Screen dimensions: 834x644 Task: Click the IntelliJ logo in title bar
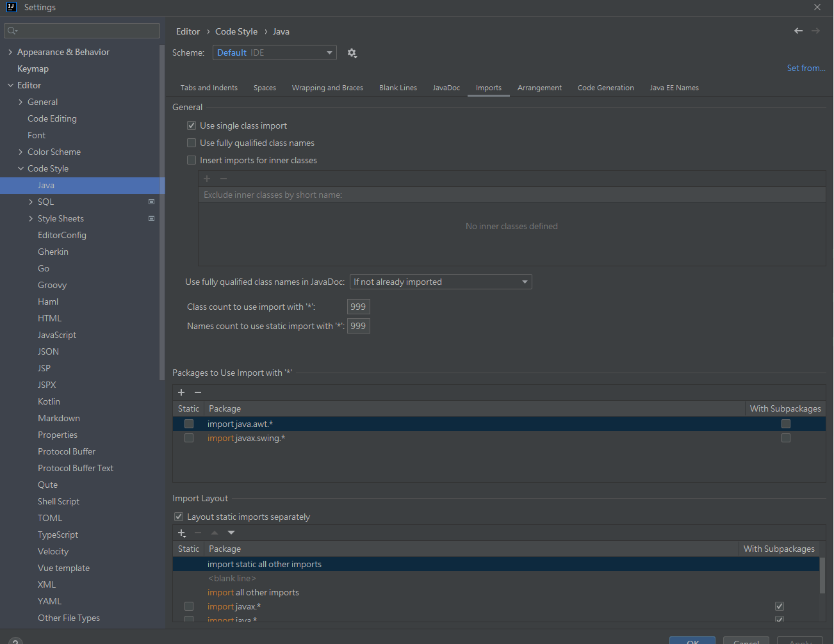[x=11, y=7]
